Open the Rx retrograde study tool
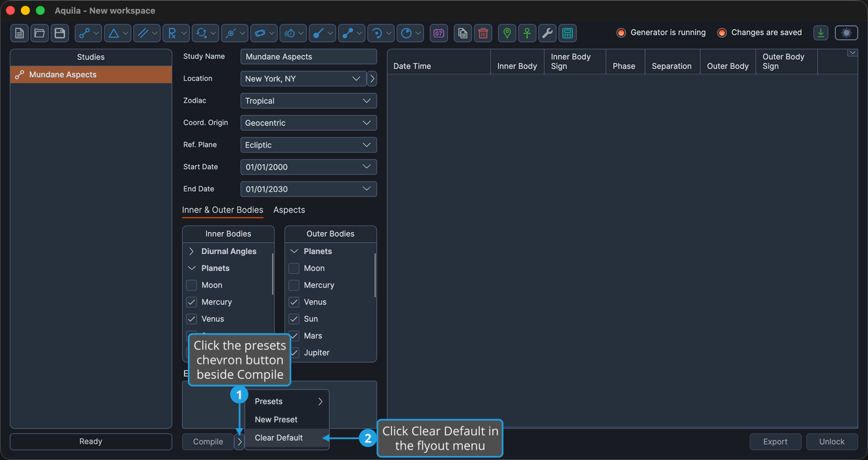868x460 pixels. [176, 33]
